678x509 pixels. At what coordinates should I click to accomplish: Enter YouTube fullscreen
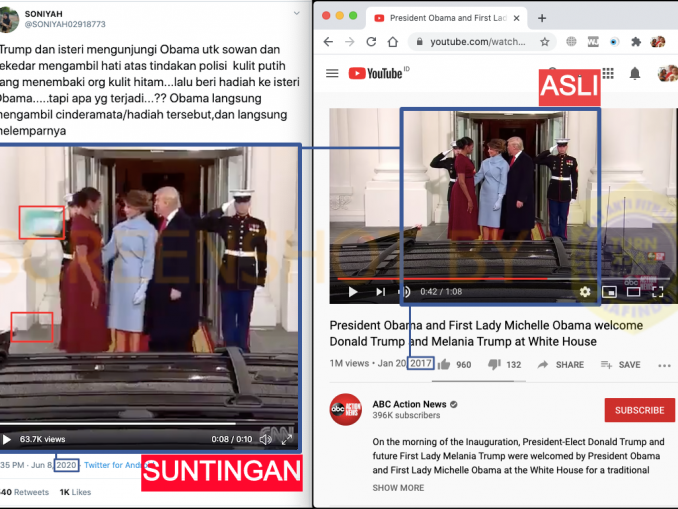pos(658,292)
